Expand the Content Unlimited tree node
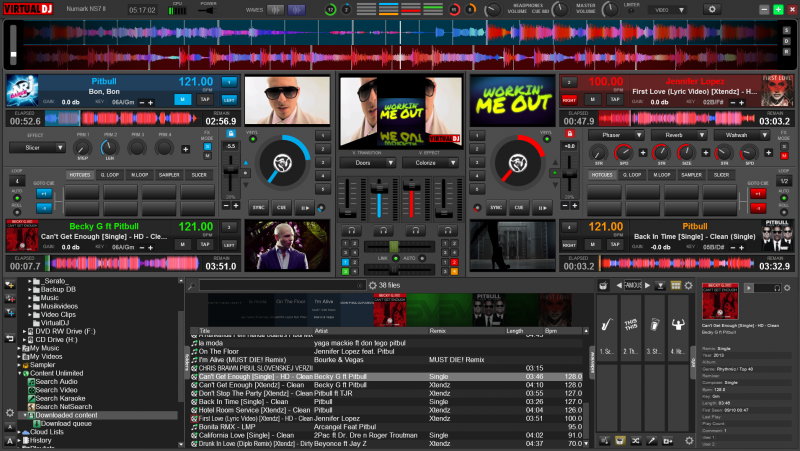800x451 pixels. (x=18, y=373)
